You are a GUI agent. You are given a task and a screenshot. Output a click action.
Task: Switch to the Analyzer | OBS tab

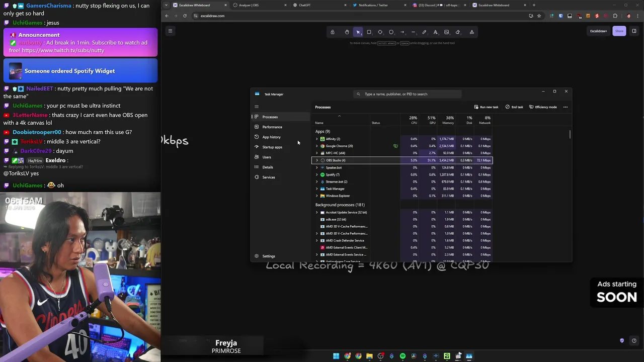tap(260, 5)
